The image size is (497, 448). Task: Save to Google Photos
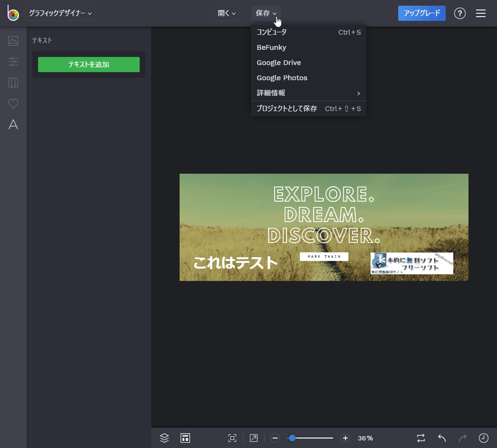pyautogui.click(x=308, y=78)
